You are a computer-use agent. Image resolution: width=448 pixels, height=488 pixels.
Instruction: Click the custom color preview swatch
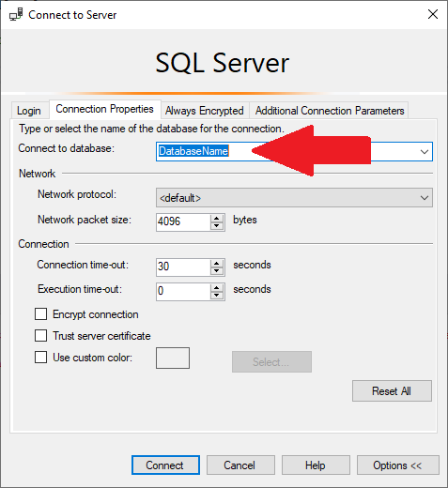coord(173,358)
